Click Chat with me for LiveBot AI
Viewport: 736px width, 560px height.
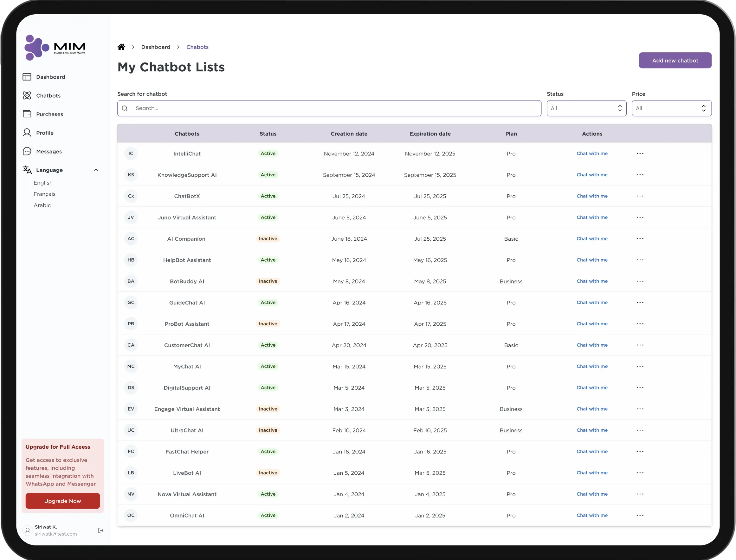592,473
